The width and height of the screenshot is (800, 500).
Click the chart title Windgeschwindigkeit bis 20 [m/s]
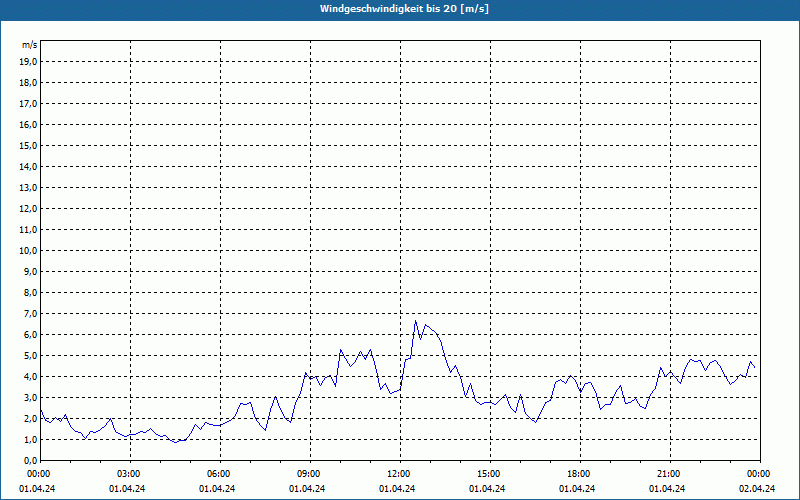tap(405, 9)
